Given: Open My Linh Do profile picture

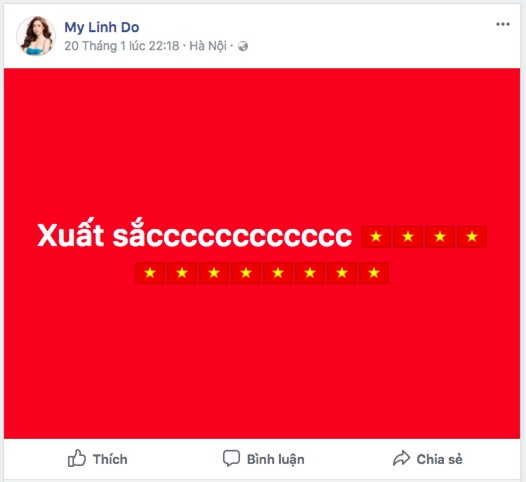Looking at the screenshot, I should 36,36.
